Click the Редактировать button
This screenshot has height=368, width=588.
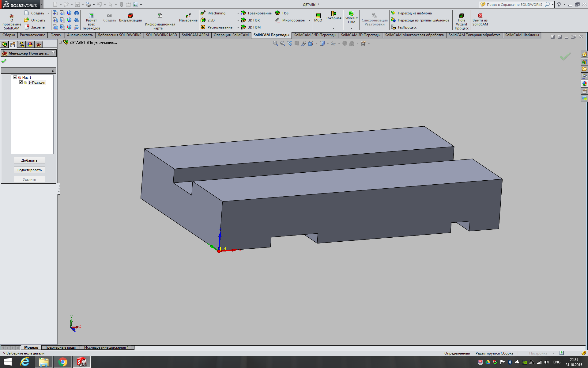29,170
